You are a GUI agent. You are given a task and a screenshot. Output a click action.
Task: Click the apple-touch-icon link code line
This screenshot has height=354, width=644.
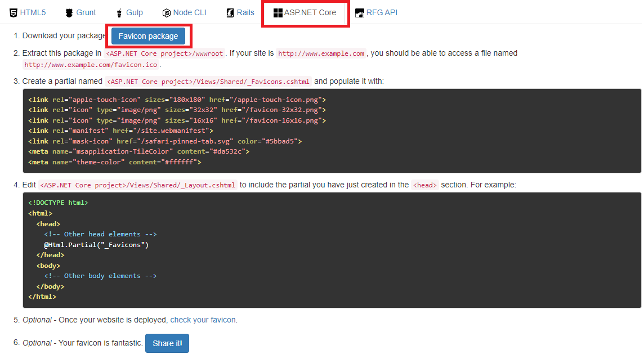(177, 100)
